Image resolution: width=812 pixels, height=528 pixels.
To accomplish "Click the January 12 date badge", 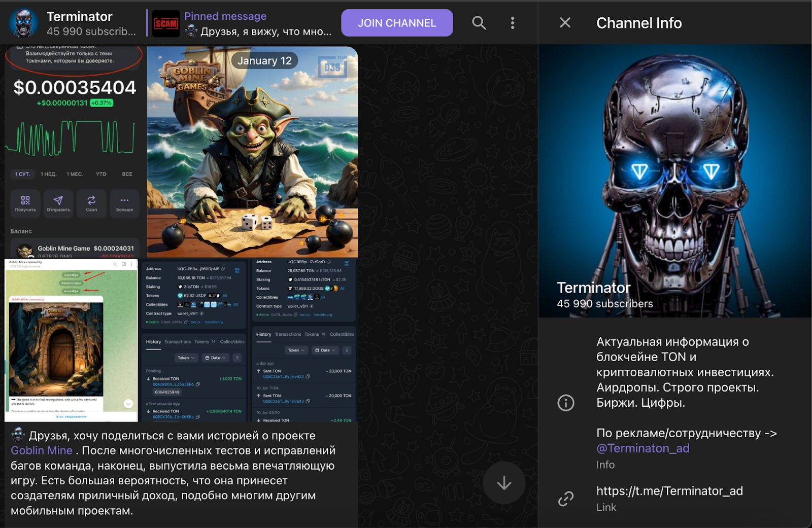I will point(264,61).
